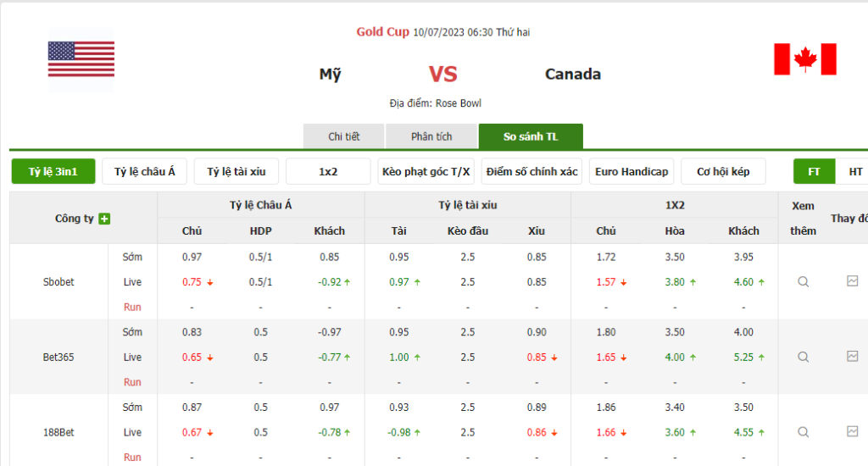Open Sbobet details with the magnifier icon
The image size is (868, 466).
click(803, 282)
